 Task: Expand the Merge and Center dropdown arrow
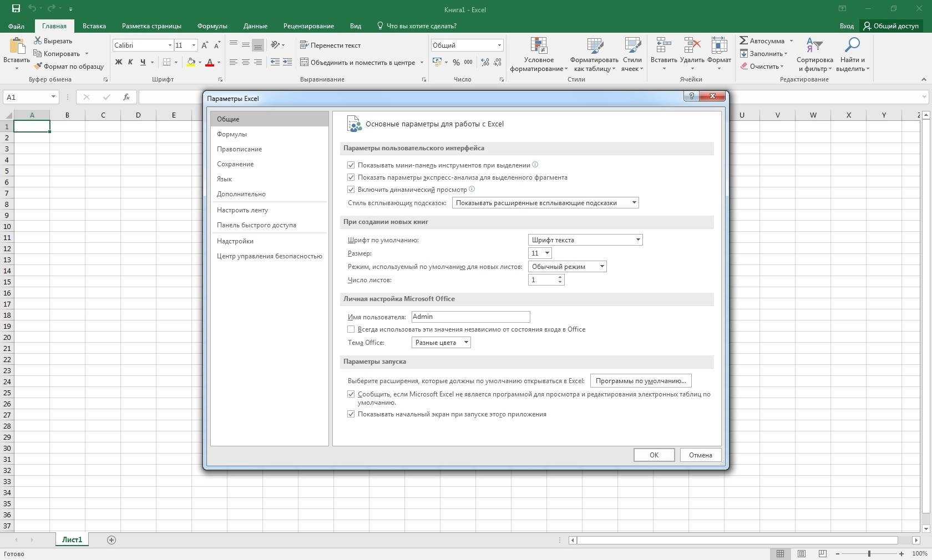click(422, 62)
